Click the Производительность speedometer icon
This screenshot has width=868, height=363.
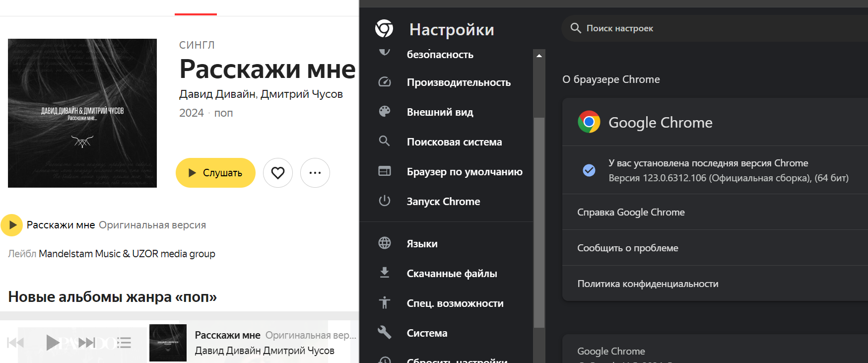(385, 82)
